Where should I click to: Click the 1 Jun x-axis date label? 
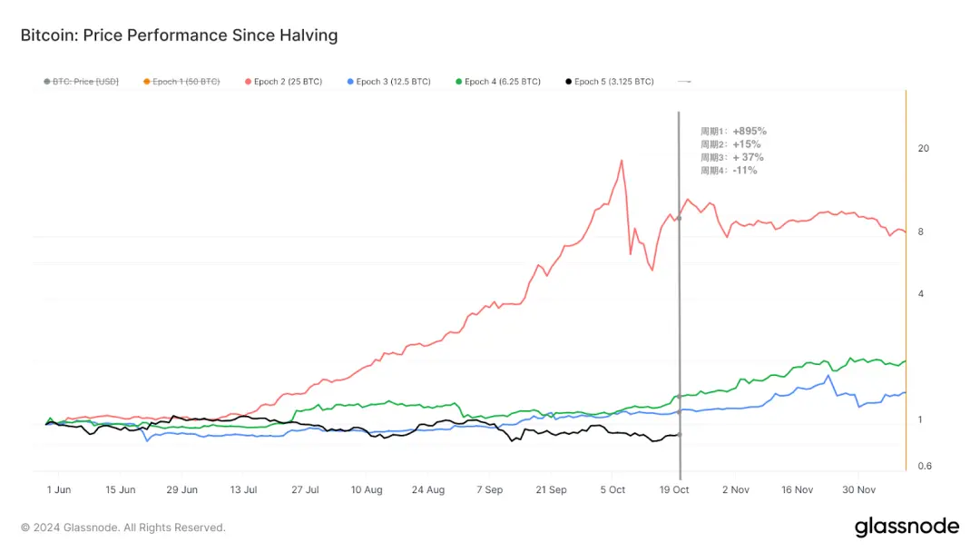[x=58, y=489]
